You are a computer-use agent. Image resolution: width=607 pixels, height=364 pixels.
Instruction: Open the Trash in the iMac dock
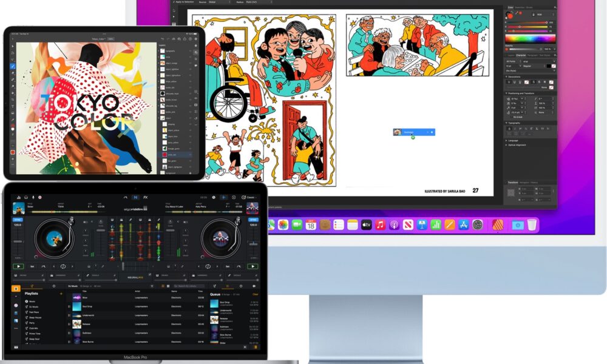coord(532,224)
